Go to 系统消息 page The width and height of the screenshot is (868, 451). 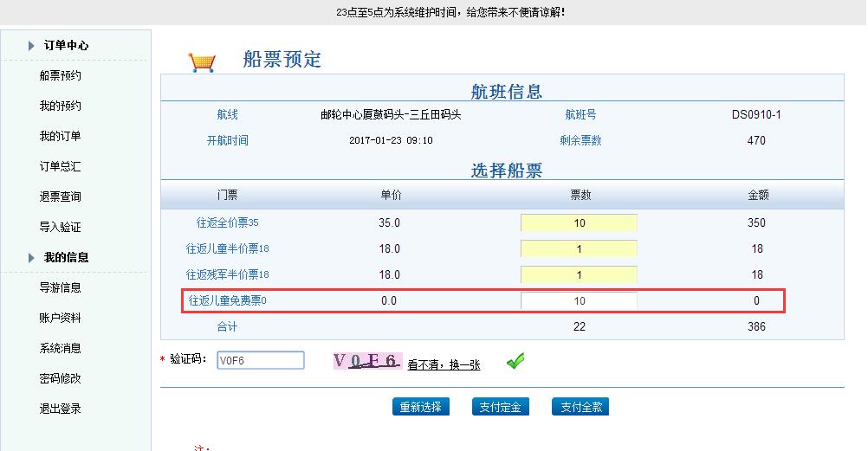61,348
